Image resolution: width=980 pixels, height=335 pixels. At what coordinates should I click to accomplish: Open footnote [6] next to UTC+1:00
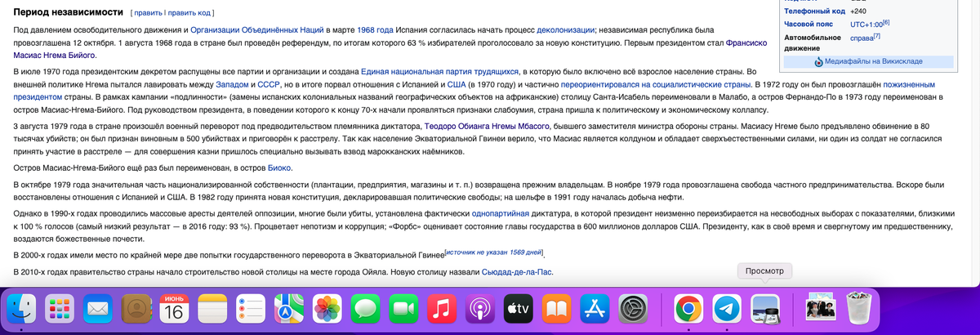click(886, 22)
